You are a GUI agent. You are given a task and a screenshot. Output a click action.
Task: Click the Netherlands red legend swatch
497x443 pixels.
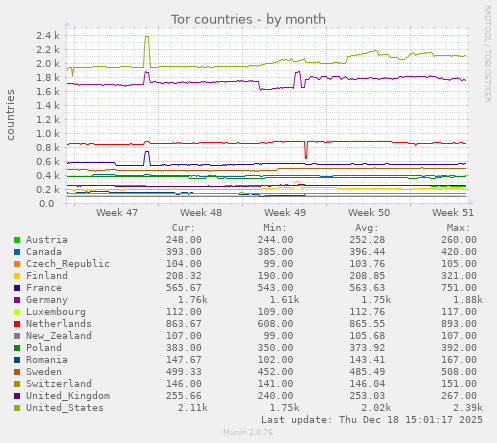pyautogui.click(x=17, y=324)
